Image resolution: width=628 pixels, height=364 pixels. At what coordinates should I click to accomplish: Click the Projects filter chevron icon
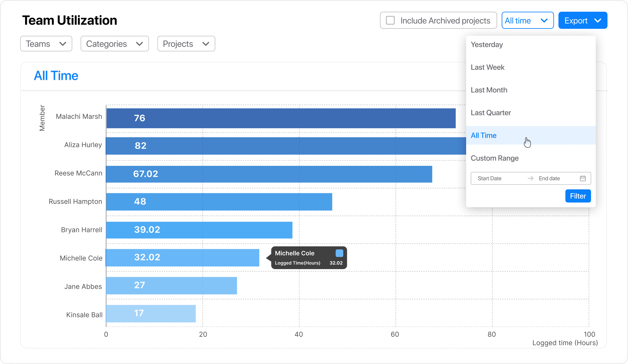point(206,44)
